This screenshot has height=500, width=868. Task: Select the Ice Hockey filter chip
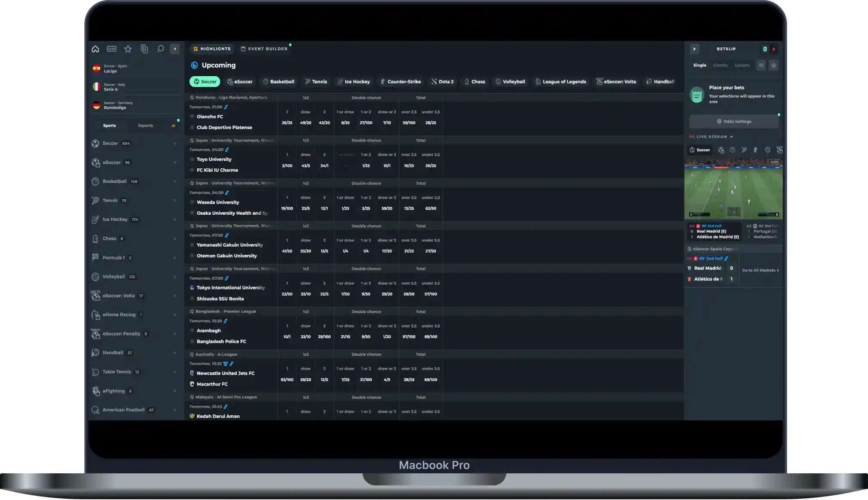click(x=353, y=82)
